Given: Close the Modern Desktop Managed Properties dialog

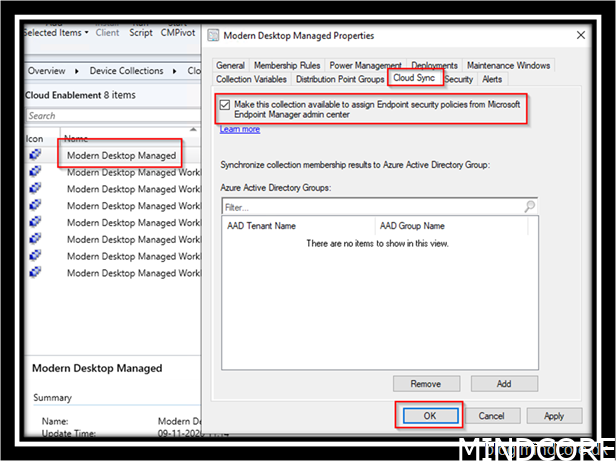Looking at the screenshot, I should pyautogui.click(x=581, y=36).
